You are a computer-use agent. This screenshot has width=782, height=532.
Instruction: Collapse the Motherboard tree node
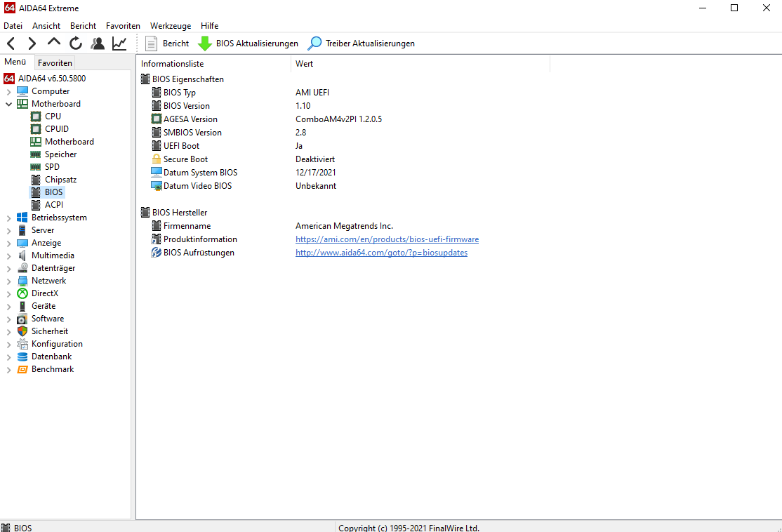(x=9, y=104)
